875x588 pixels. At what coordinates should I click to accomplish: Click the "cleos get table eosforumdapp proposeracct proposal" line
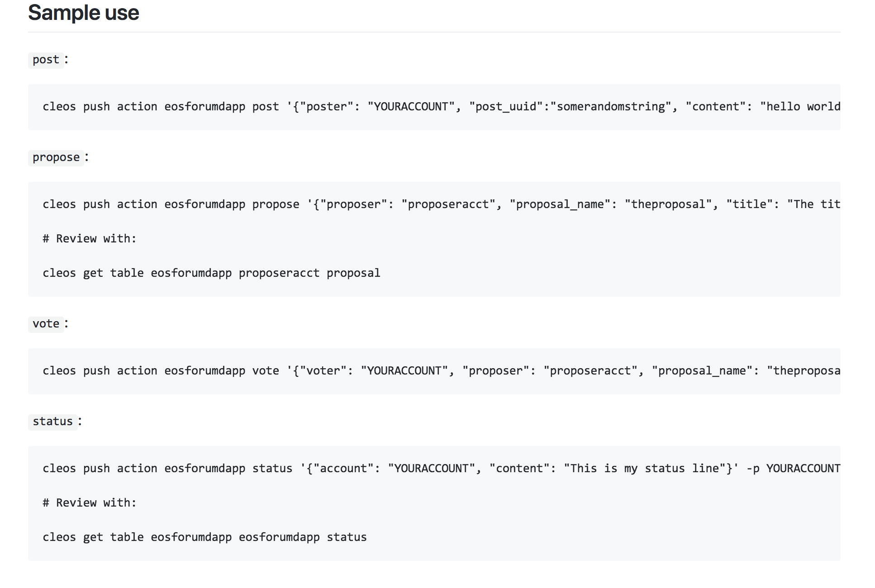coord(211,273)
